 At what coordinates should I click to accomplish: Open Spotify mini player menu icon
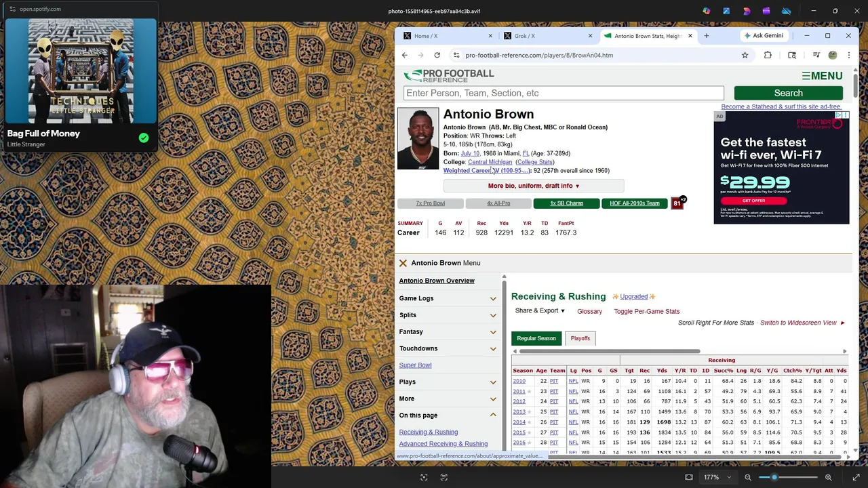(x=12, y=9)
